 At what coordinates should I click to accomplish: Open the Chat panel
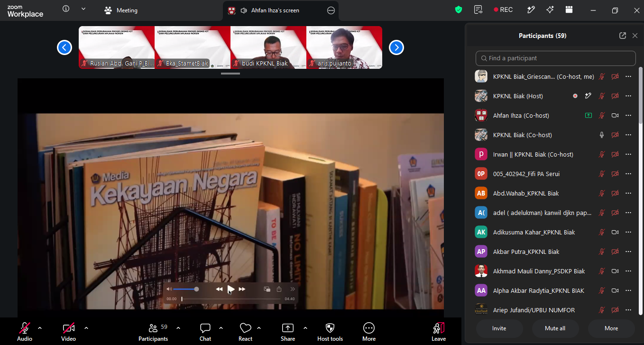pos(205,331)
